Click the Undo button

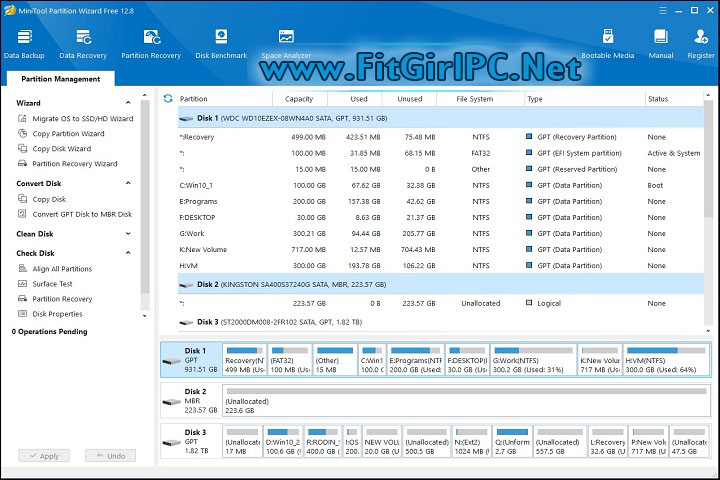tap(110, 456)
